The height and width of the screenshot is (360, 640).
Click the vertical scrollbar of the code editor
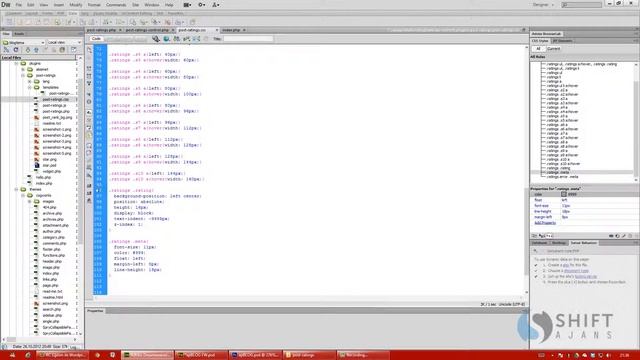(526, 171)
